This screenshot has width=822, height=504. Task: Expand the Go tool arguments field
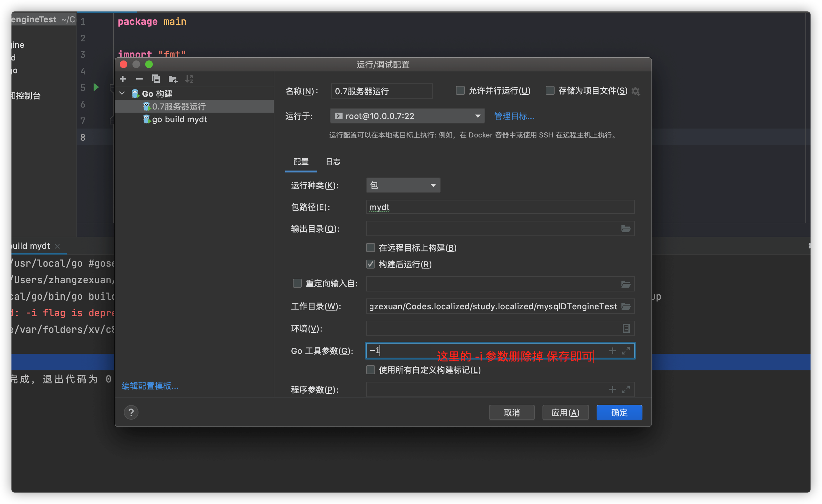tap(626, 350)
